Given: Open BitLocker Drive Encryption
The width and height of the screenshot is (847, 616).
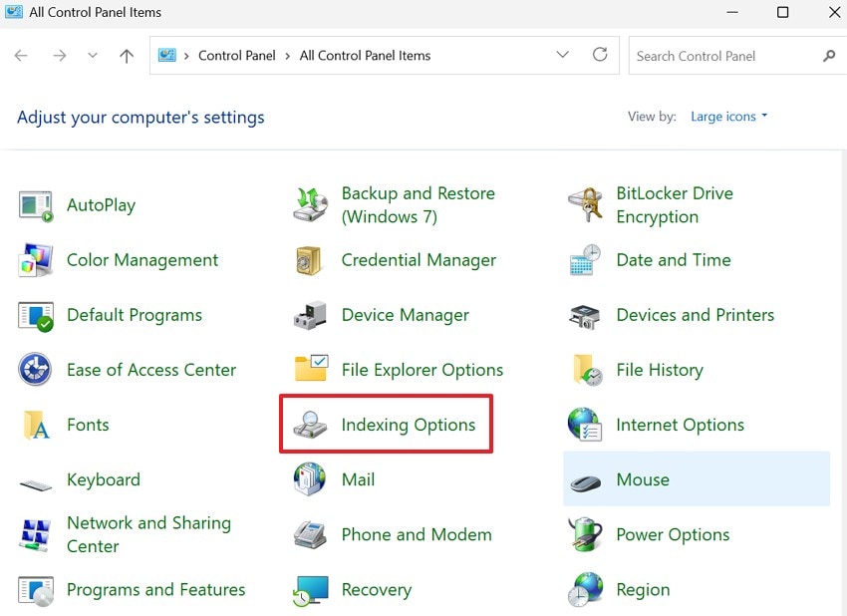Looking at the screenshot, I should (675, 204).
